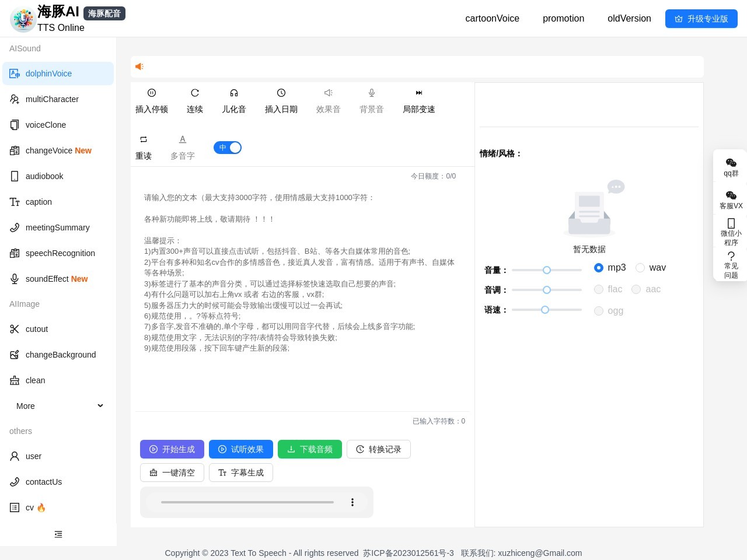Switch to the cartoonVoice page

(x=492, y=18)
